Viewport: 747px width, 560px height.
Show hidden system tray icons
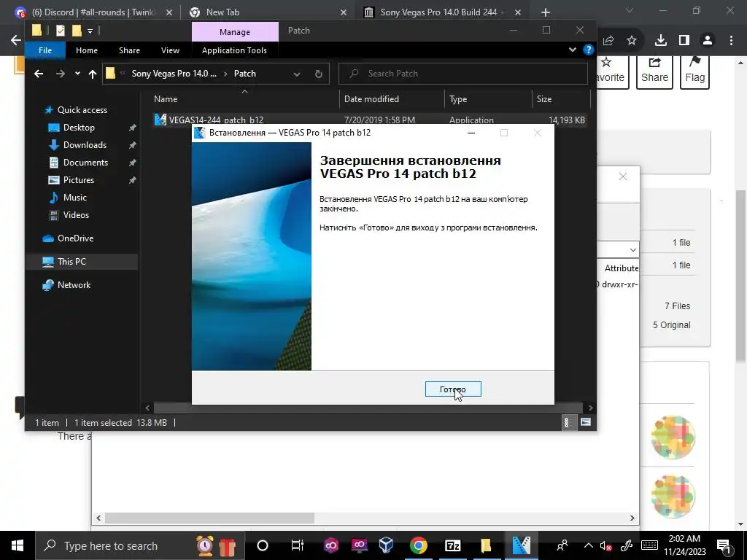tap(589, 545)
